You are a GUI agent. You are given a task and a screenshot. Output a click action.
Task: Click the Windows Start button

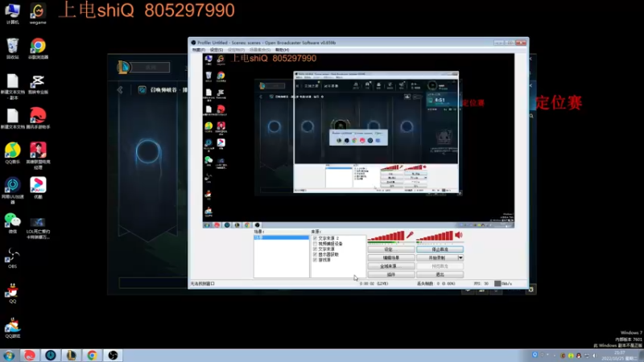coord(9,356)
